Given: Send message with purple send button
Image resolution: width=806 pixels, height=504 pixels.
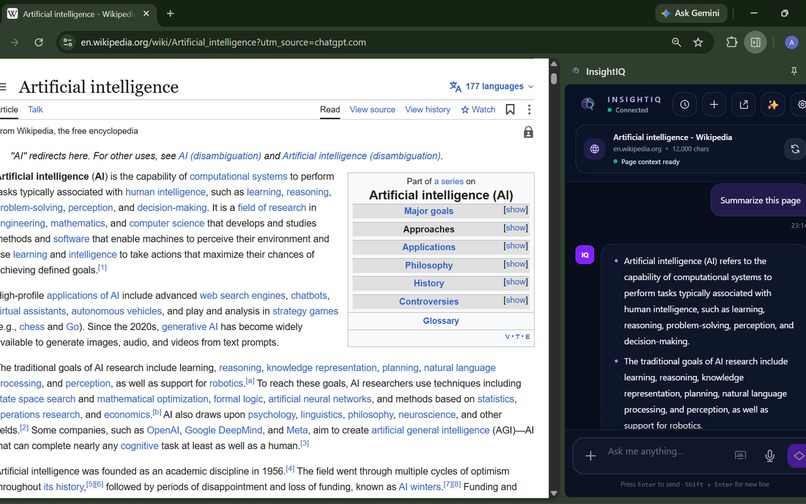Looking at the screenshot, I should 797,456.
